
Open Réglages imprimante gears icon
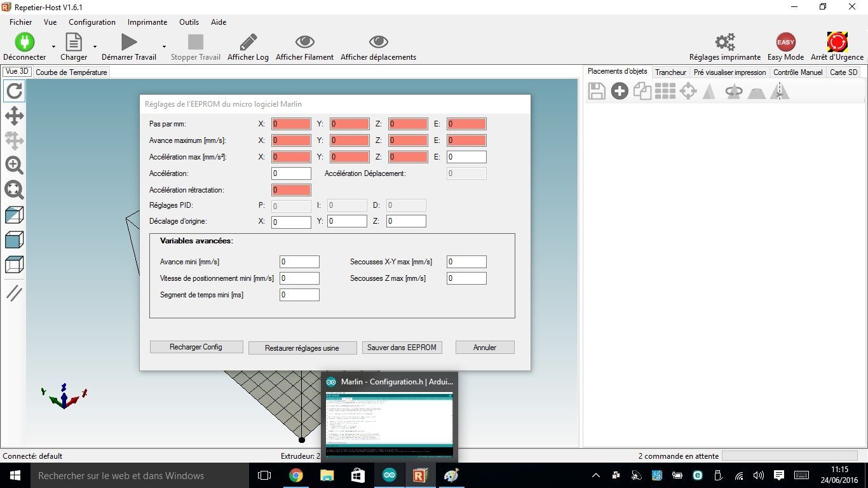pos(725,42)
